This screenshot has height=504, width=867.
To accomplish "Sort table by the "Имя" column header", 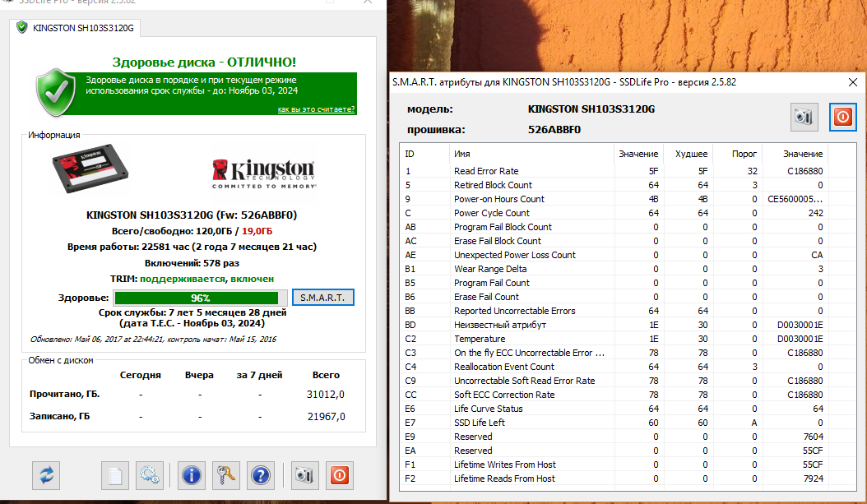I will click(462, 154).
